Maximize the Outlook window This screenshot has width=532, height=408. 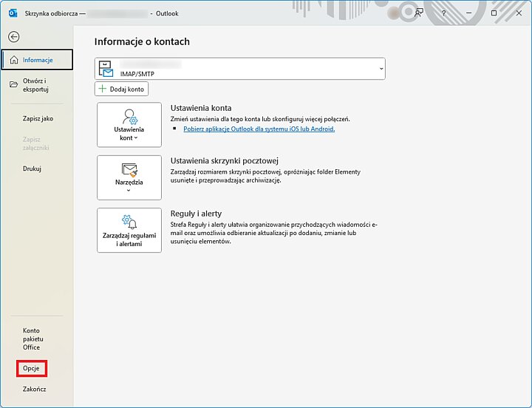[494, 13]
